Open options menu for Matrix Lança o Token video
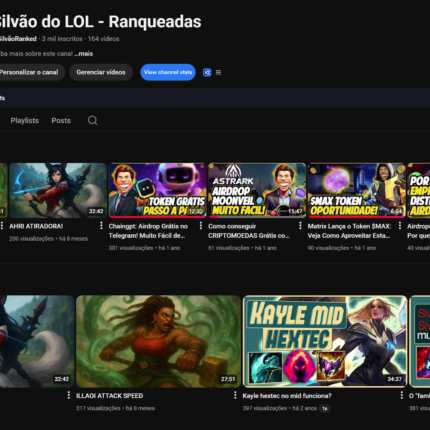 click(399, 226)
